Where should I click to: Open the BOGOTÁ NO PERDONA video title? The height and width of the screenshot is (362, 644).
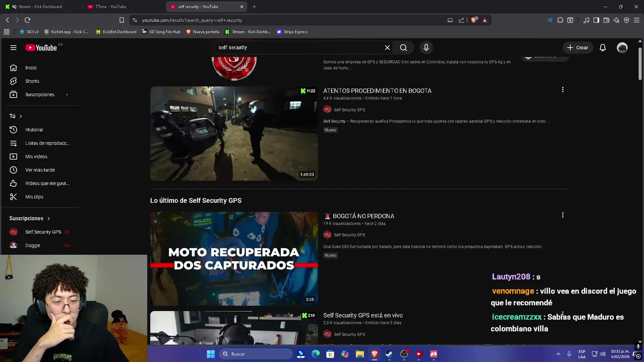click(359, 216)
